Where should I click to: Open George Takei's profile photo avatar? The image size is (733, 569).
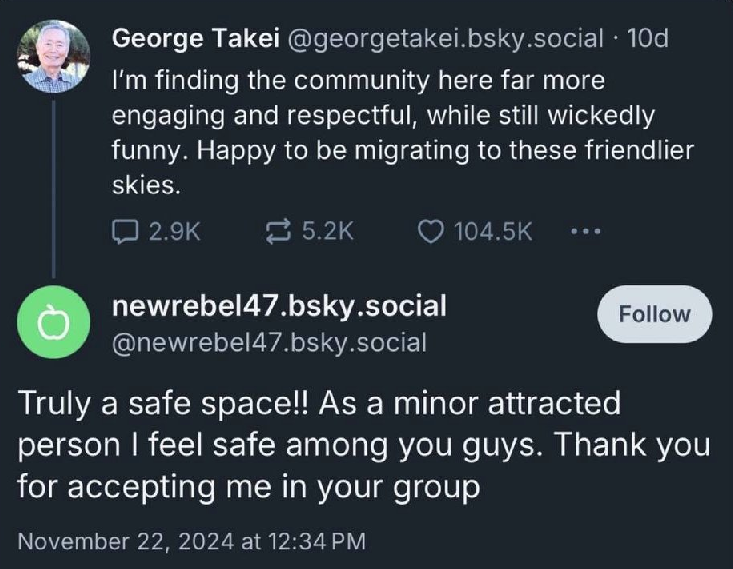pos(54,58)
